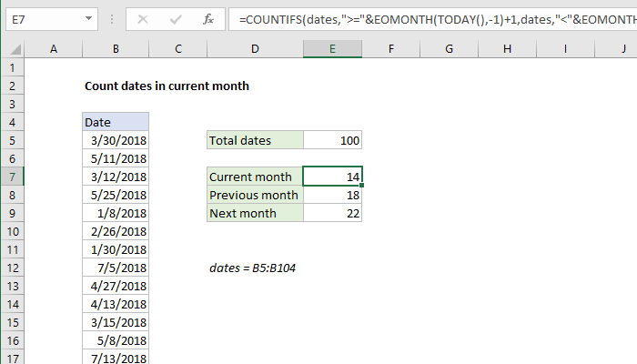This screenshot has width=637, height=364.
Task: Select row 7 header
Action: (x=13, y=177)
